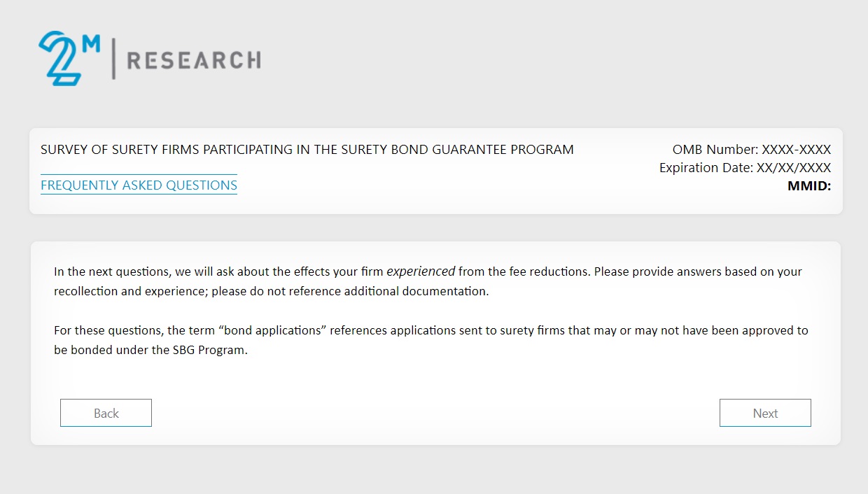The width and height of the screenshot is (868, 494).
Task: Click the vertical divider line in the logo
Action: point(113,59)
